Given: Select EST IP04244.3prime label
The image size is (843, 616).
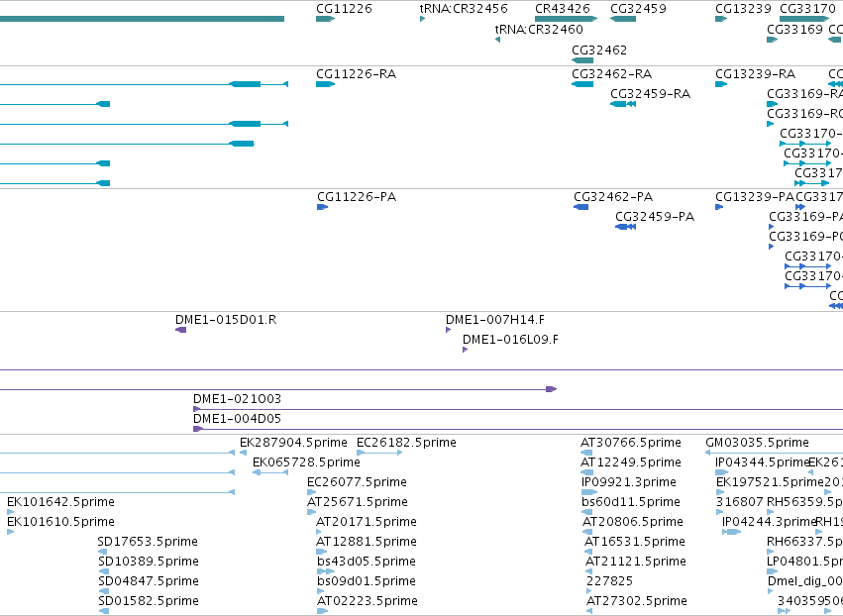Looking at the screenshot, I should (x=770, y=522).
